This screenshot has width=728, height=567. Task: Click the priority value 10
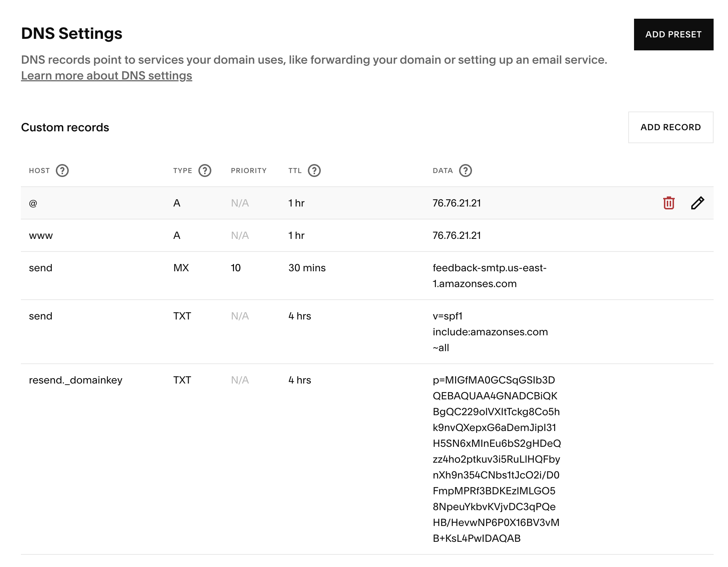pyautogui.click(x=236, y=268)
